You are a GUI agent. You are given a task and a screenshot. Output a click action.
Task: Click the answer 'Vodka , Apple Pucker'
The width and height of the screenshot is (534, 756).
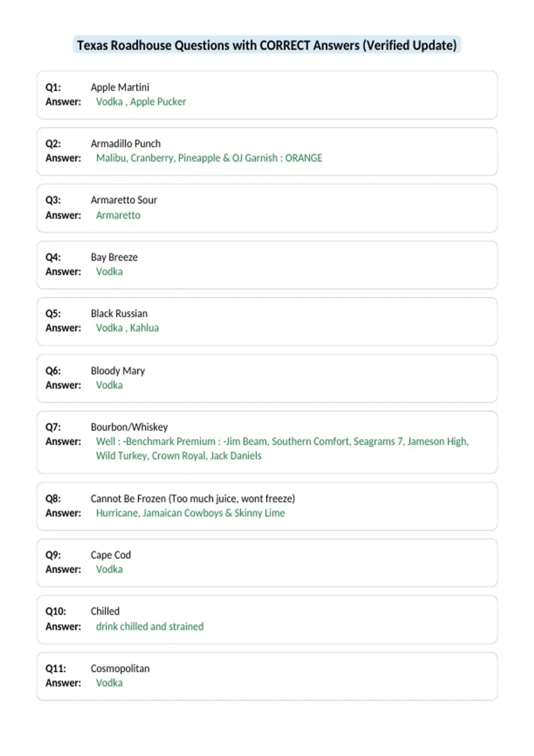point(141,102)
